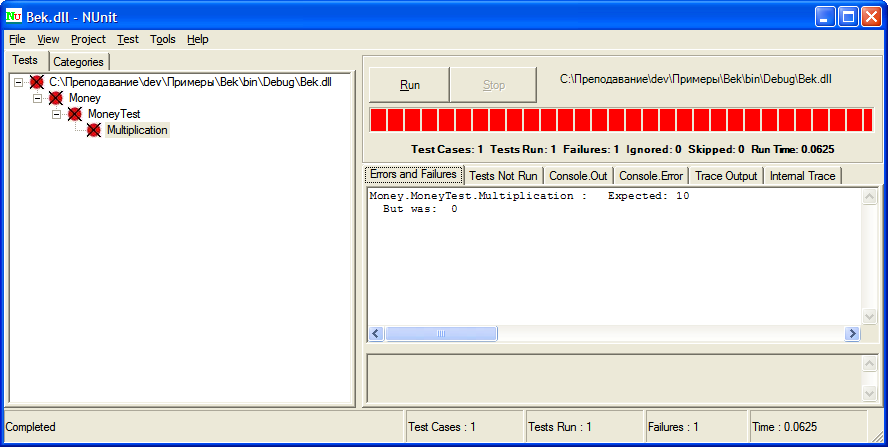Click the red test progress bar
The width and height of the screenshot is (888, 447).
pyautogui.click(x=621, y=120)
